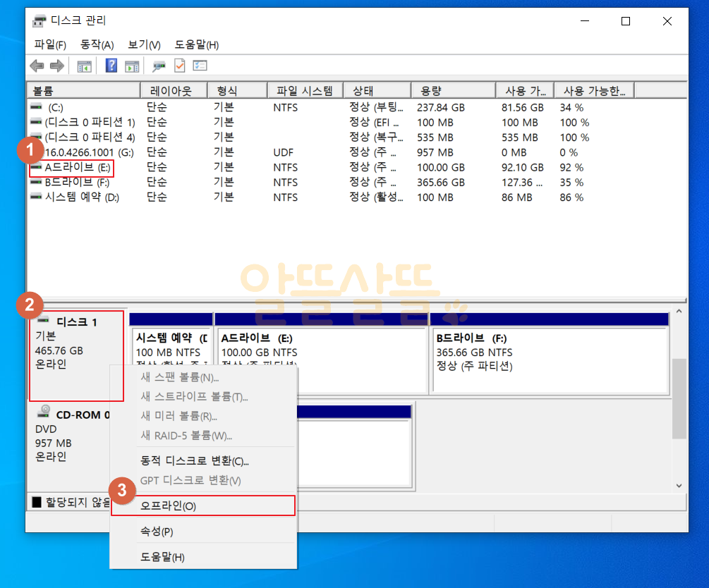Sort by the 용량 column header
Viewport: 709px width, 588px height.
(x=453, y=91)
